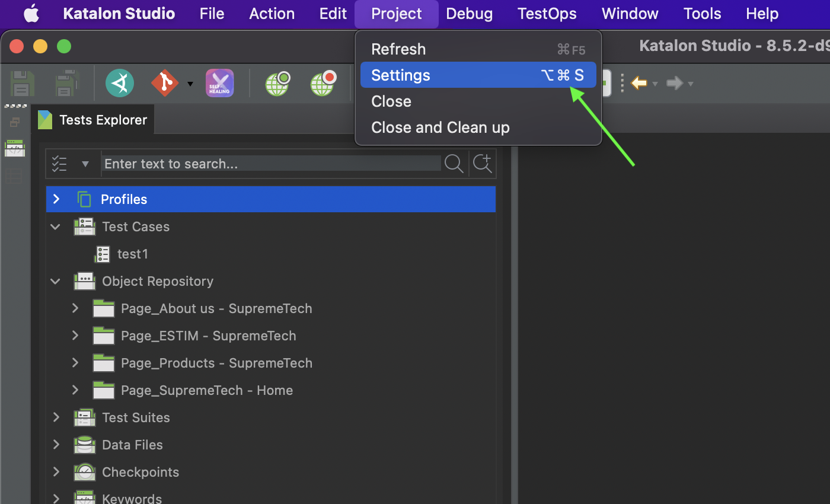830x504 pixels.
Task: Click the Save floppy disk icon
Action: point(22,84)
